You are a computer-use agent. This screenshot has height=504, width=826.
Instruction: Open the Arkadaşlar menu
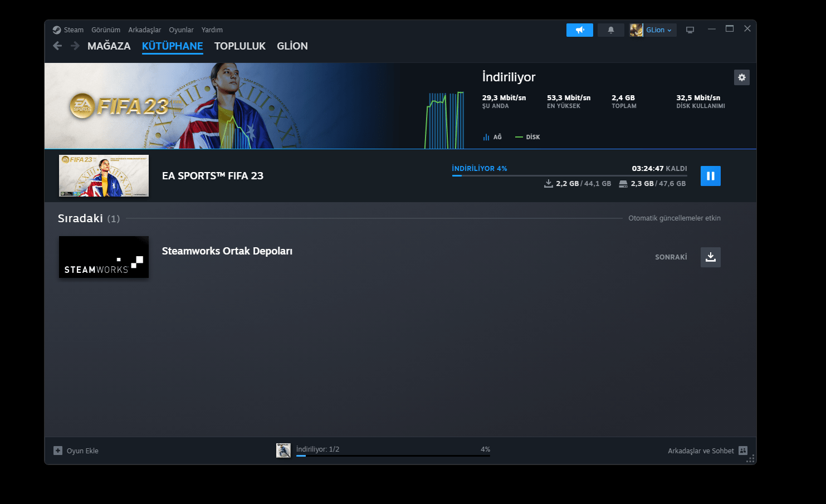tap(145, 30)
